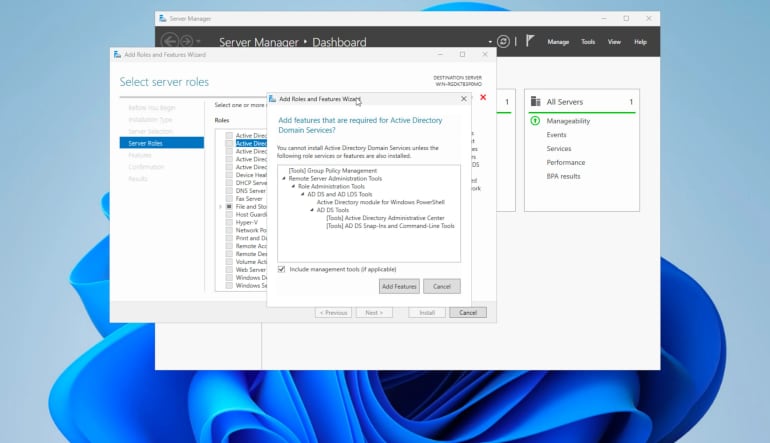Open the Manage menu

[x=558, y=42]
